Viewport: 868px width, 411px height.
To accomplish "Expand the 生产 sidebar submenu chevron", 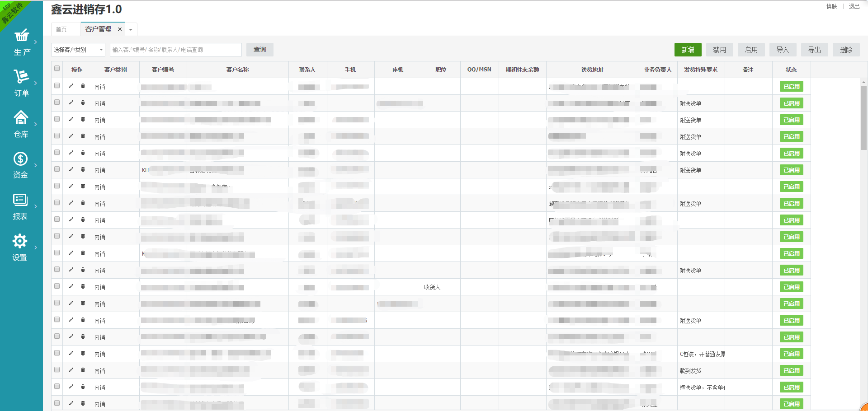I will tap(36, 42).
